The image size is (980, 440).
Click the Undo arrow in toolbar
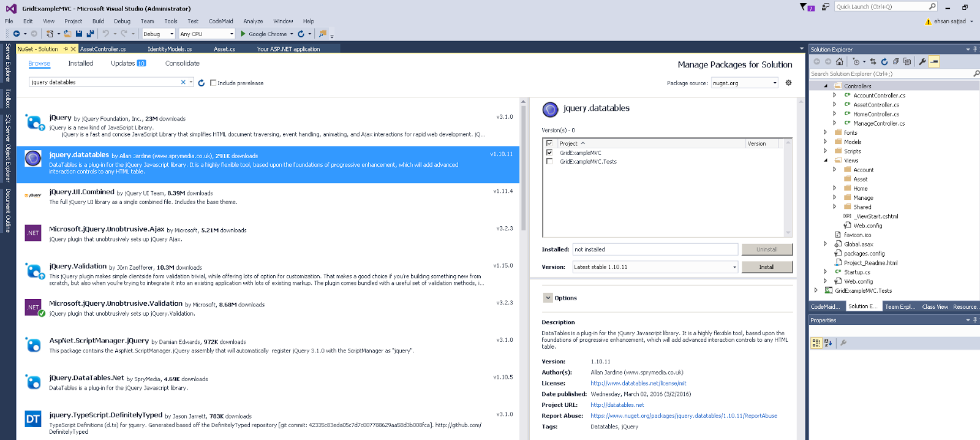click(x=105, y=34)
